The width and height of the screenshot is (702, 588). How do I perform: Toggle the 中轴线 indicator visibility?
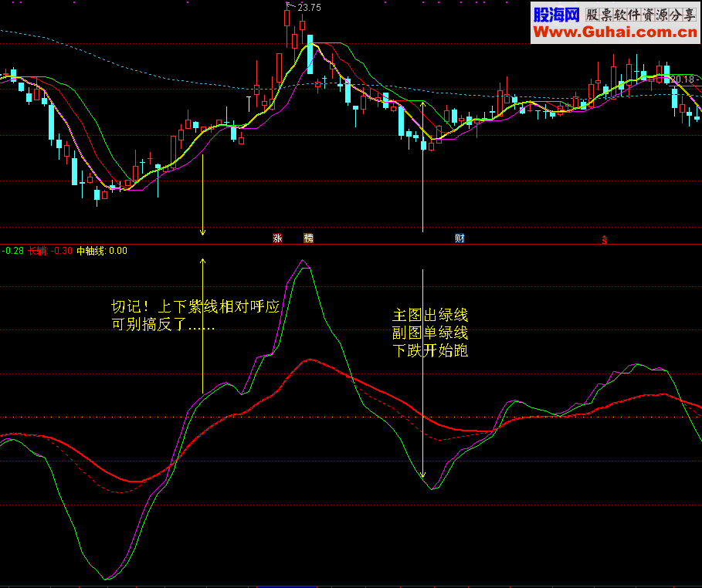(x=92, y=251)
